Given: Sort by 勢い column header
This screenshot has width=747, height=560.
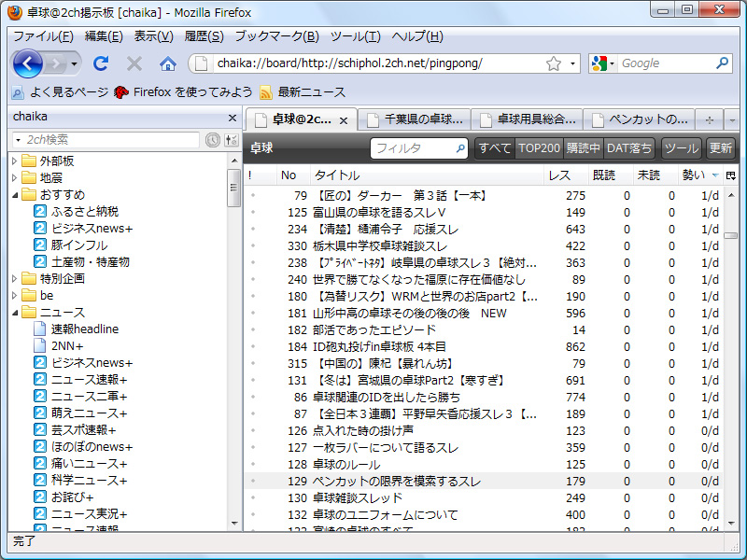Looking at the screenshot, I should [700, 175].
